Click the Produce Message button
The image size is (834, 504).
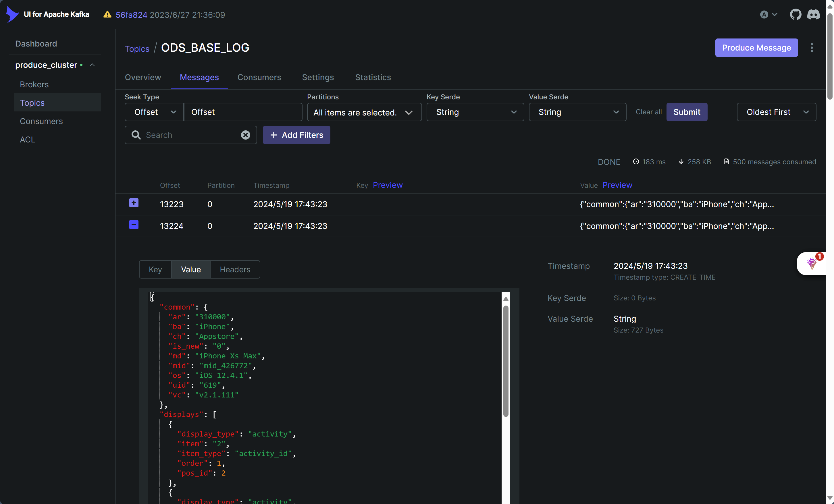coord(756,47)
